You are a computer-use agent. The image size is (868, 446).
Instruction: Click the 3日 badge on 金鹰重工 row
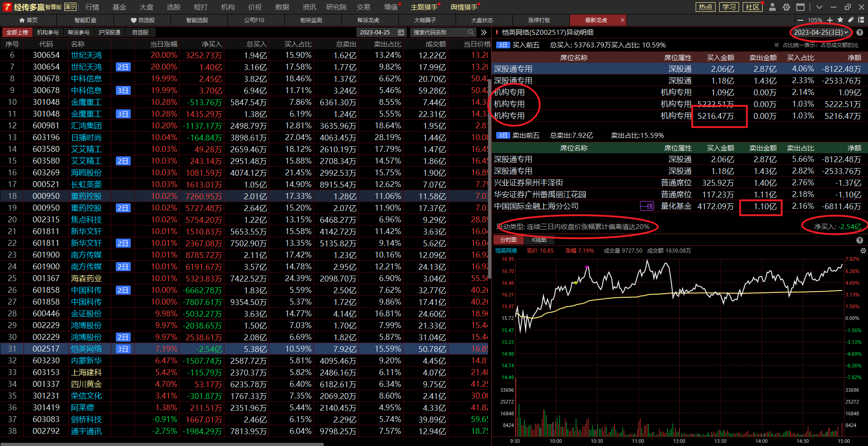point(123,114)
